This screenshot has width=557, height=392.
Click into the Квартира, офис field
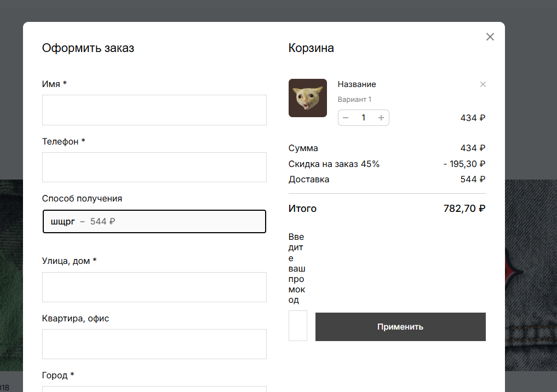click(x=154, y=344)
